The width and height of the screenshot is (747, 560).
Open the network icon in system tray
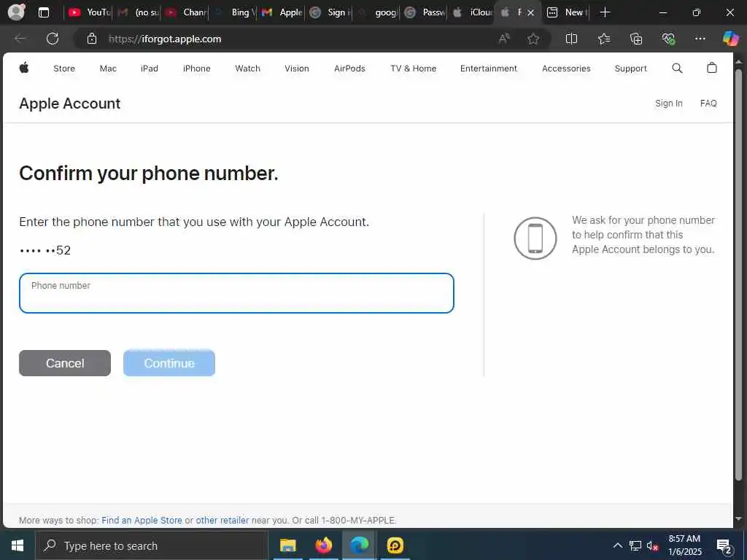[x=635, y=545]
